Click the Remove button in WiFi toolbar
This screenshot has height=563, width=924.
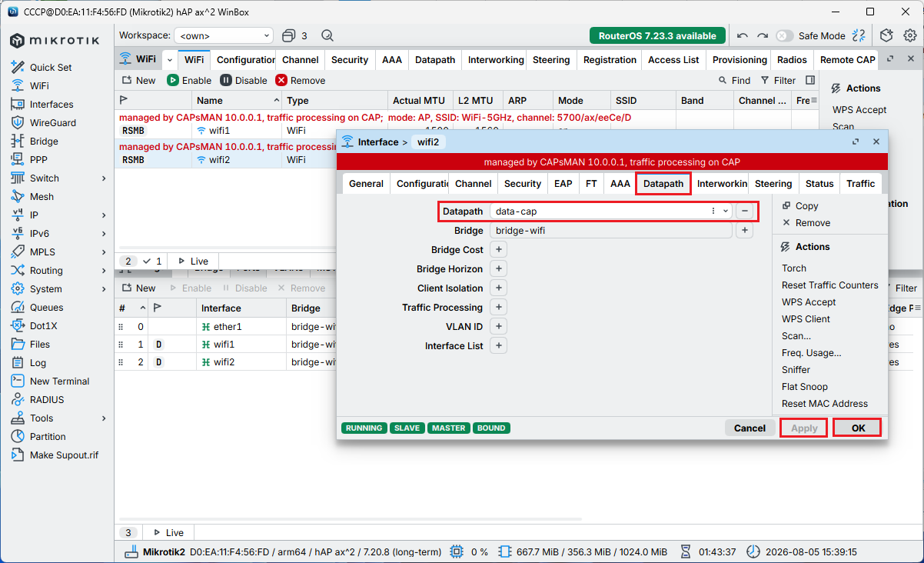(x=301, y=80)
